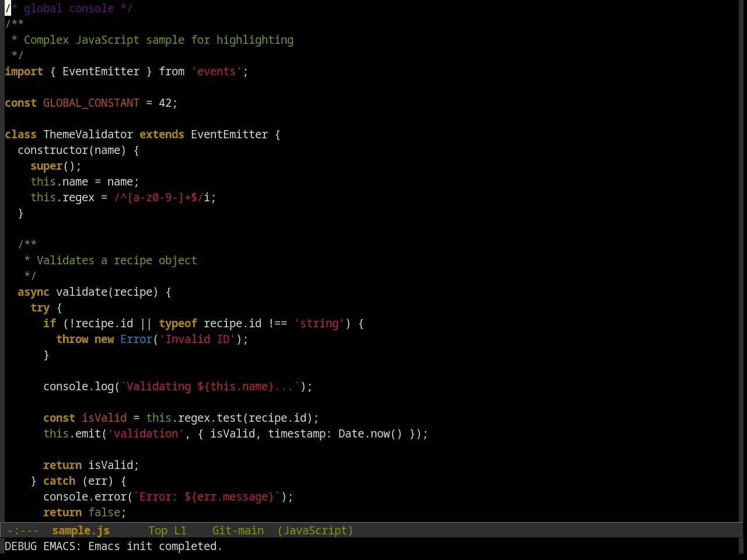Click the regex literal /^[a-z0-9-]+$/
Image resolution: width=747 pixels, height=560 pixels.
pos(159,197)
